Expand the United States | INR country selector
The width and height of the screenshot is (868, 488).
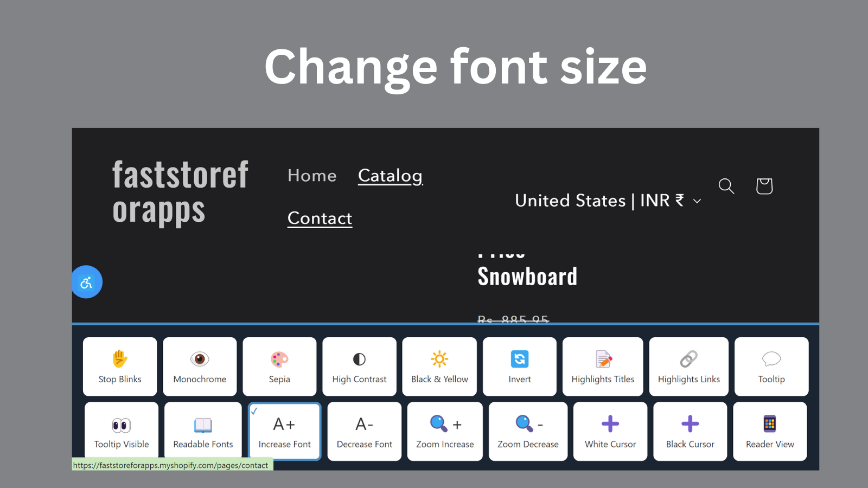tap(608, 201)
